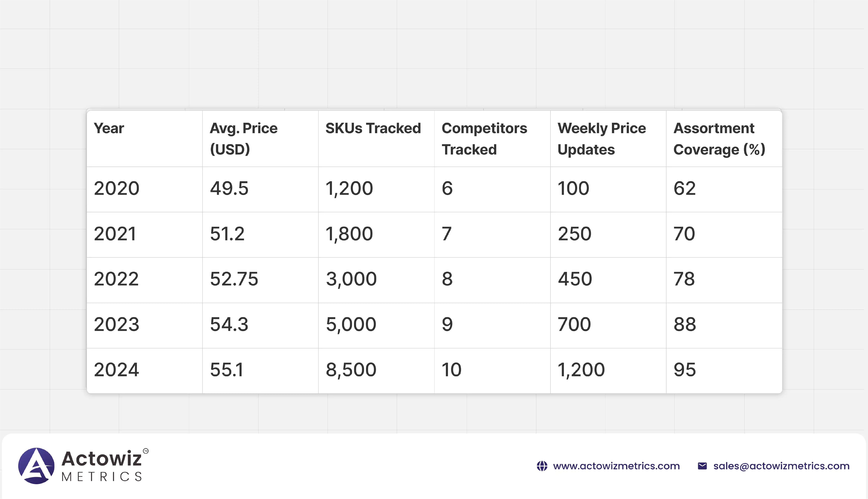This screenshot has width=868, height=499.
Task: Select the 52.75 average price cell
Action: click(x=234, y=279)
